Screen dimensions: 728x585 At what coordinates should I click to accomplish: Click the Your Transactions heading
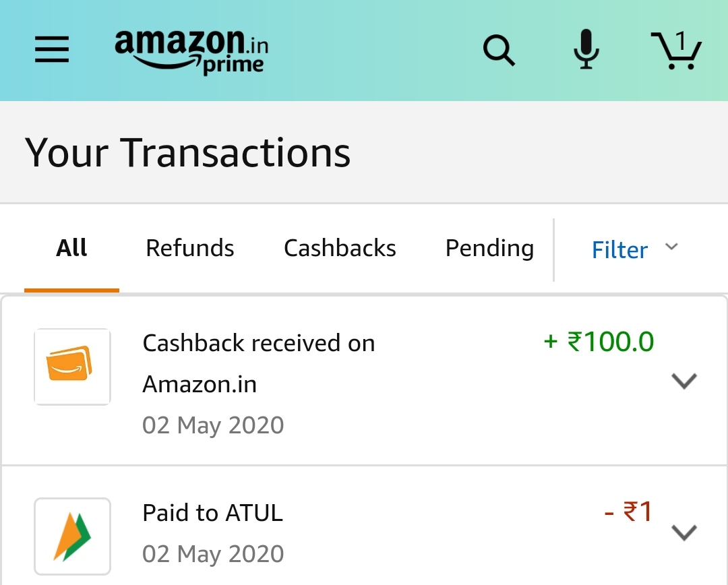click(187, 152)
